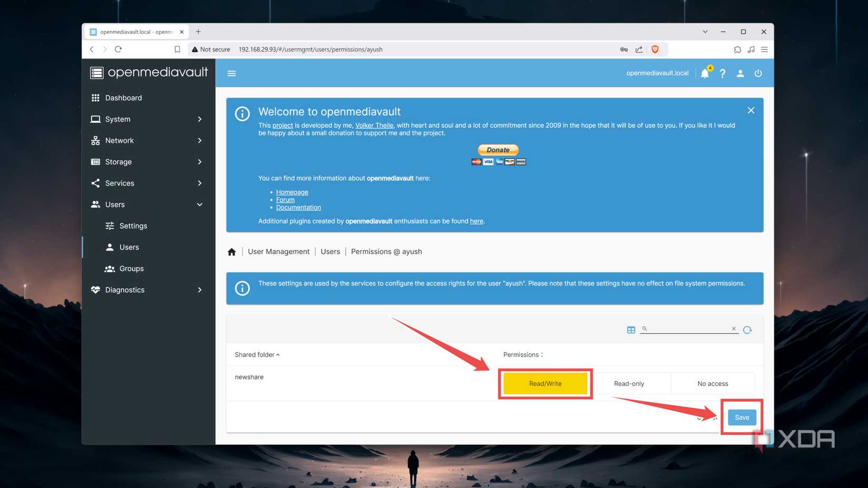Expand the Storage menu

pyautogui.click(x=148, y=162)
